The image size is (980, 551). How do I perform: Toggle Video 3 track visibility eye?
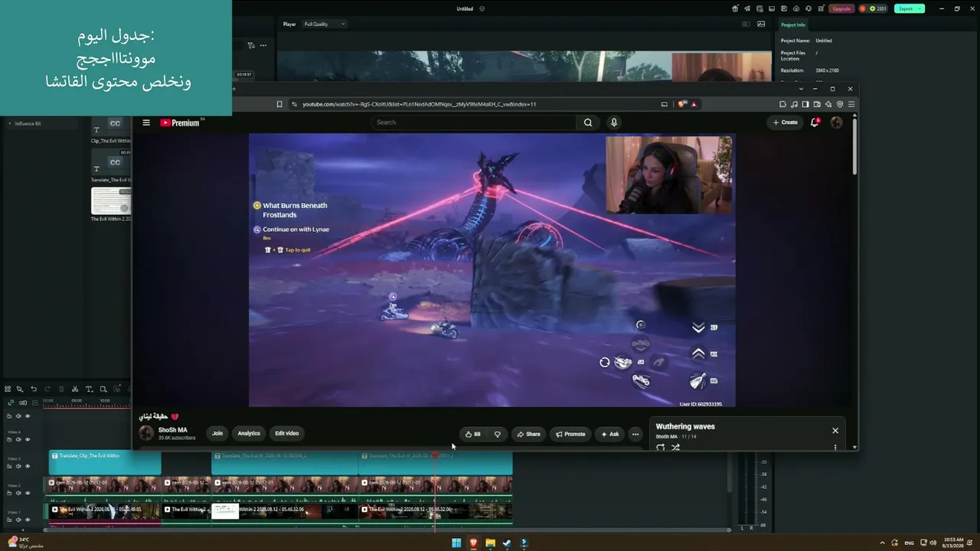(x=28, y=466)
